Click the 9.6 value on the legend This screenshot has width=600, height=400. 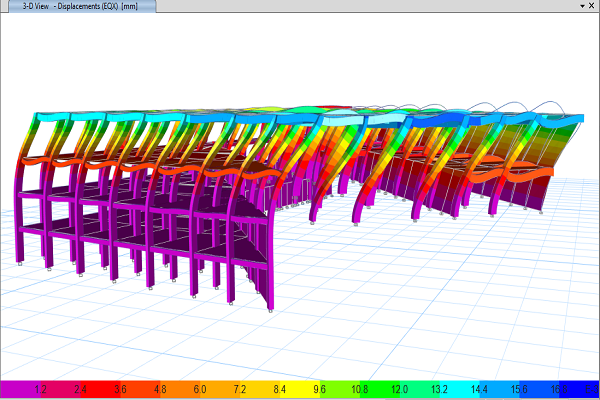click(x=321, y=388)
